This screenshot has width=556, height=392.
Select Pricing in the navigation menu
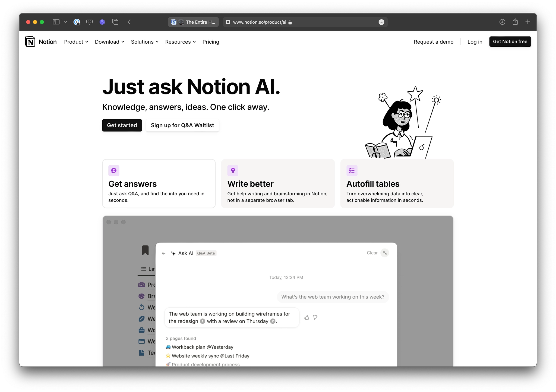point(211,42)
